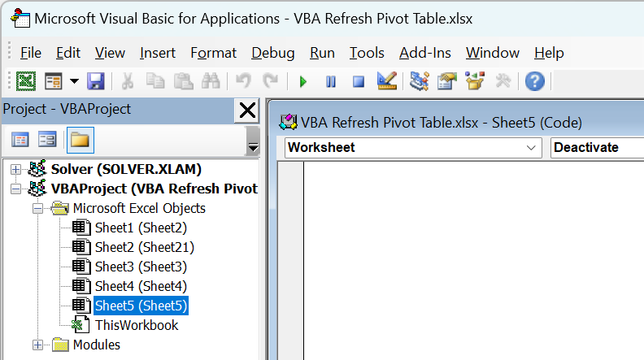Open the Add-Ins menu
This screenshot has width=644, height=360.
(x=425, y=53)
